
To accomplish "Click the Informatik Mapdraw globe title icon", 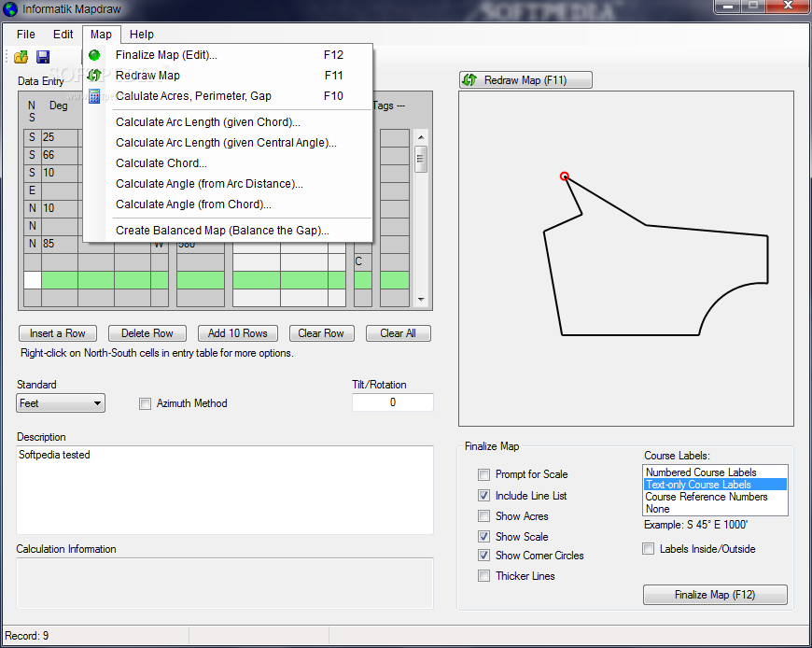I will (x=10, y=9).
